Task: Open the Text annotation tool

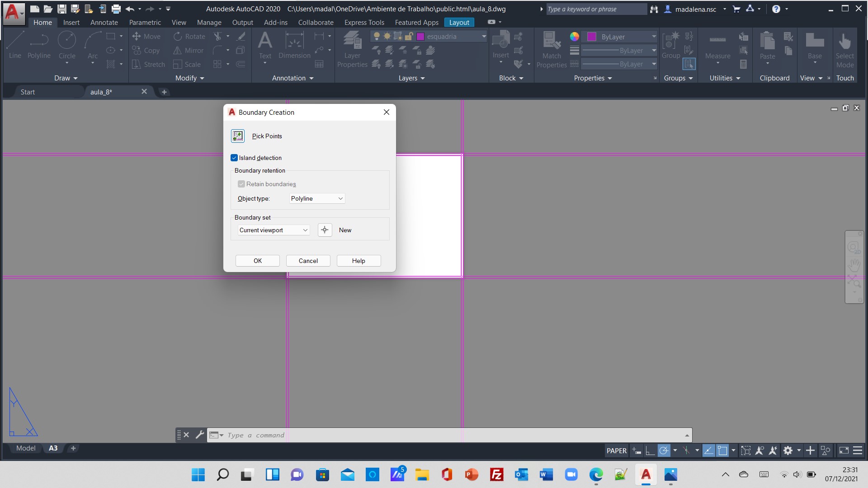Action: (265, 45)
